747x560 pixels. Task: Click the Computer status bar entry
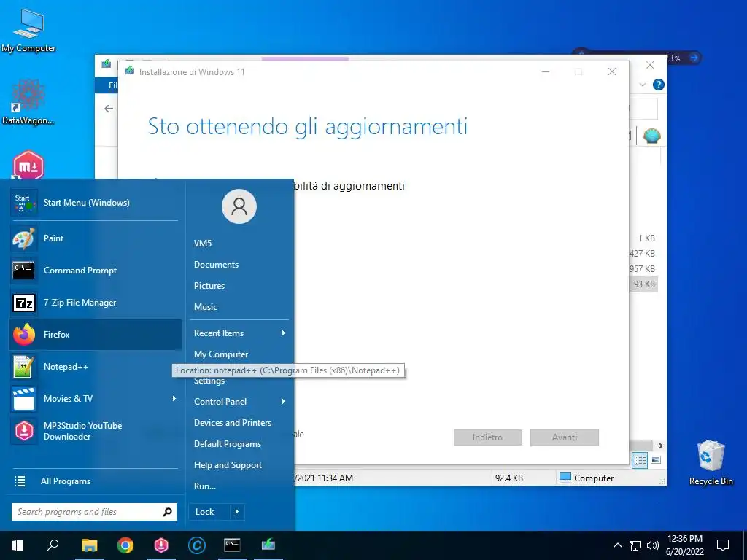(x=587, y=478)
